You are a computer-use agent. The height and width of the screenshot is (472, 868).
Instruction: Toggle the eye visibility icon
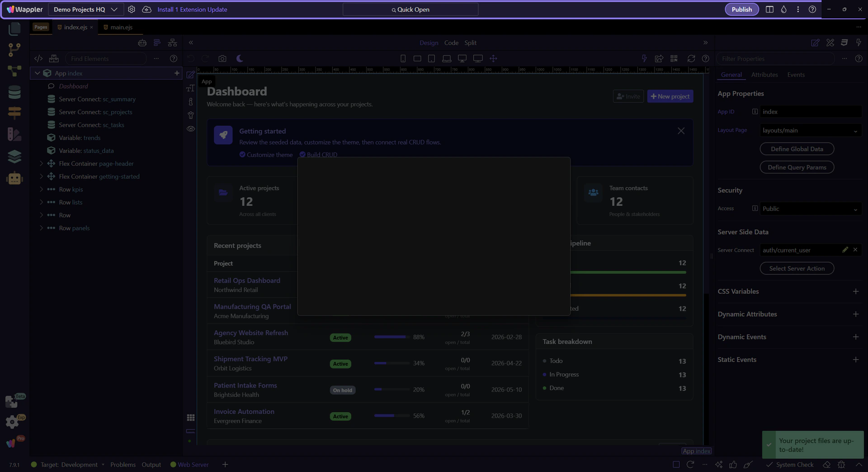pyautogui.click(x=191, y=129)
